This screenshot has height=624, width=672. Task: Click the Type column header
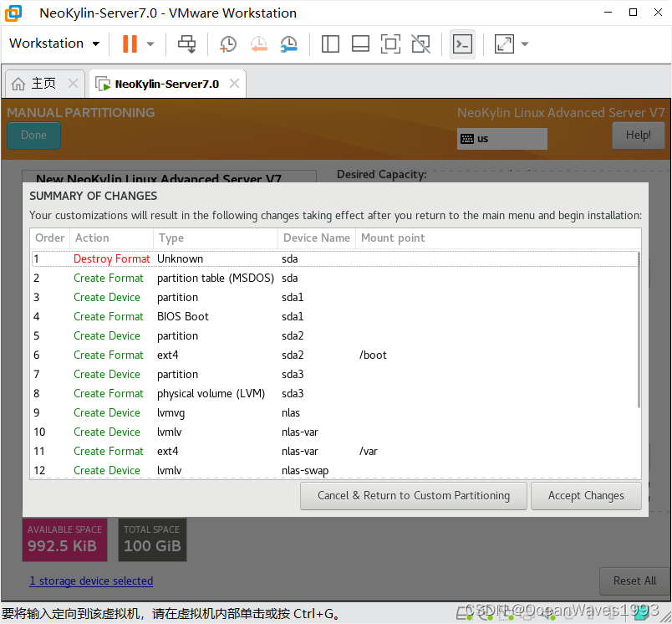point(216,238)
